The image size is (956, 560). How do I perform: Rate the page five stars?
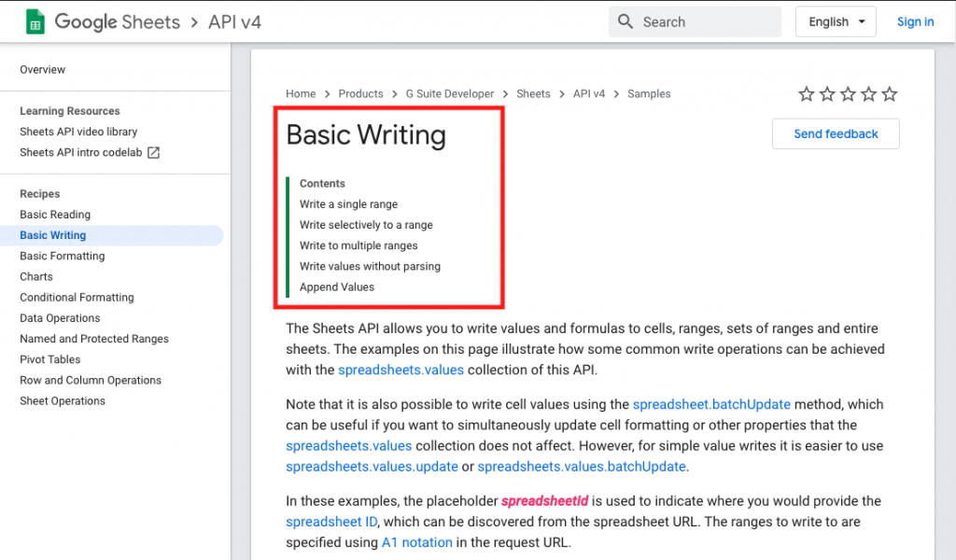pos(890,94)
